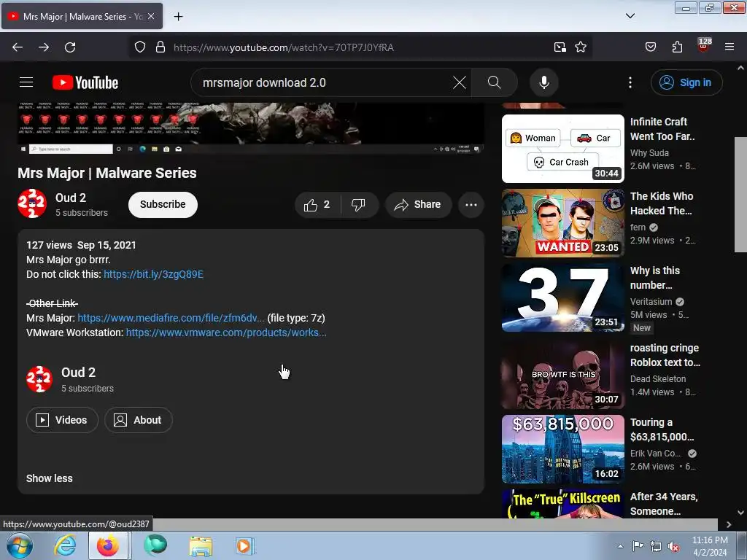The width and height of the screenshot is (747, 560).
Task: Click the video player frame
Action: point(251,128)
